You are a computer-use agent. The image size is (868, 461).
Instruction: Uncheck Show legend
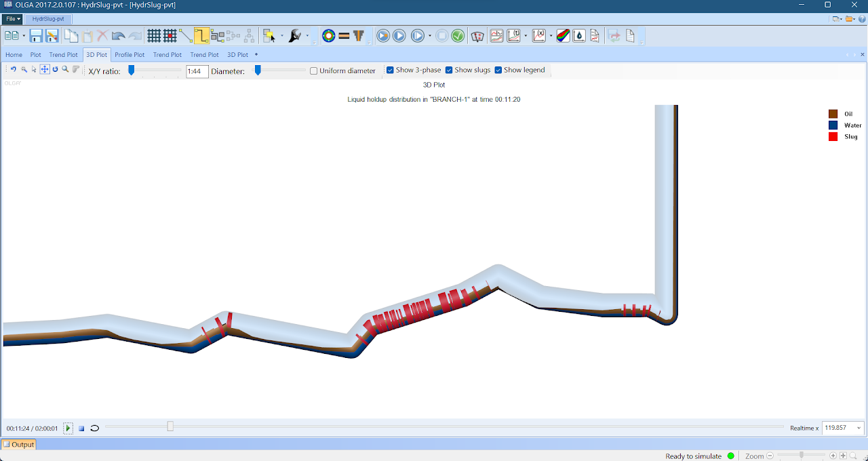(x=498, y=70)
